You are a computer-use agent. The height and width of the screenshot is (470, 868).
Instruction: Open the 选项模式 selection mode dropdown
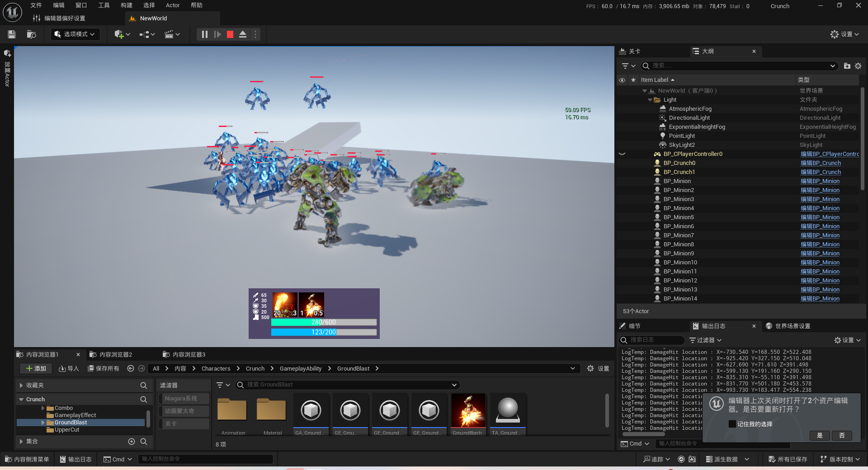point(75,34)
